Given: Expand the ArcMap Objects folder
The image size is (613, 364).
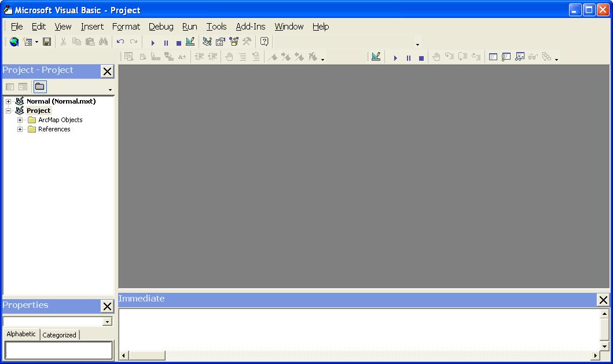Looking at the screenshot, I should [20, 120].
